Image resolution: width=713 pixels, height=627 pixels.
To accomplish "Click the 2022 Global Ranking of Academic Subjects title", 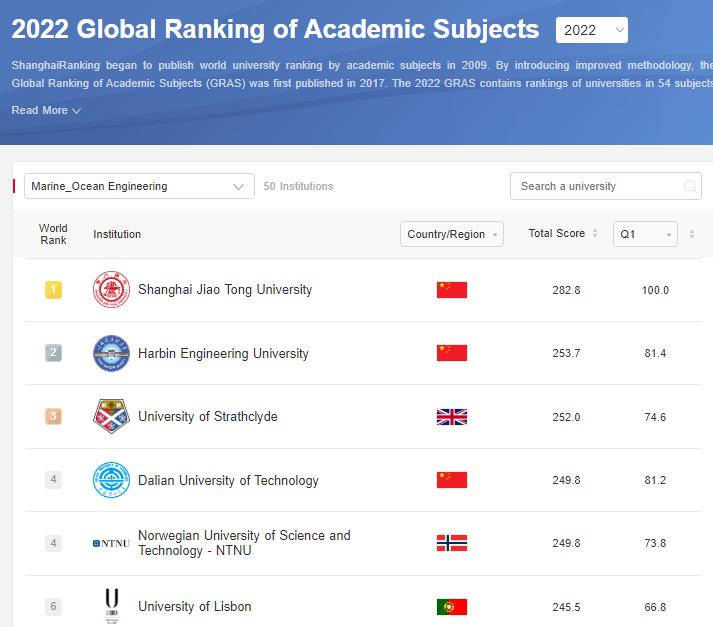I will 275,30.
